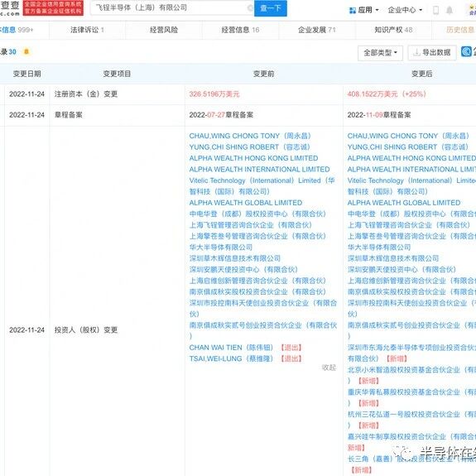476x476 pixels.
Task: Click the mobile phone icon in header
Action: [x=435, y=10]
